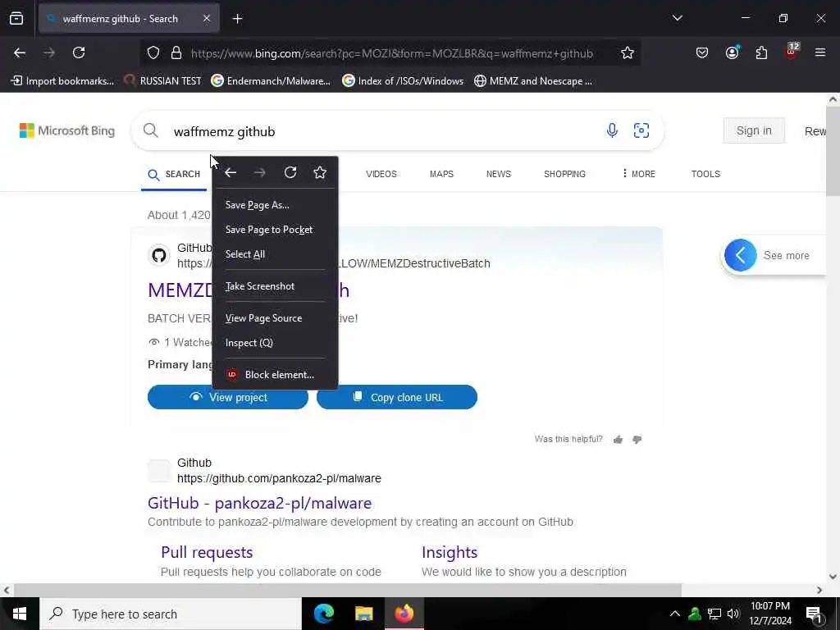Click the reload icon in the context menu

point(290,172)
